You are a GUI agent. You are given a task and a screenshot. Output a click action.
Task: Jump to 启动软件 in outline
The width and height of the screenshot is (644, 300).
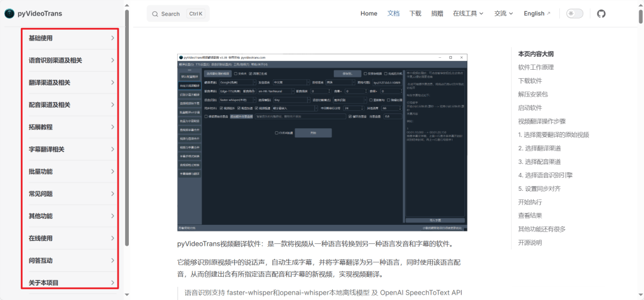(x=530, y=108)
